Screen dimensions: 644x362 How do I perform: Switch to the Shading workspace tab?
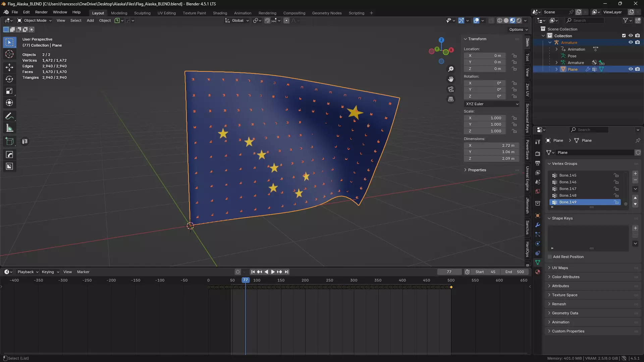[220, 13]
